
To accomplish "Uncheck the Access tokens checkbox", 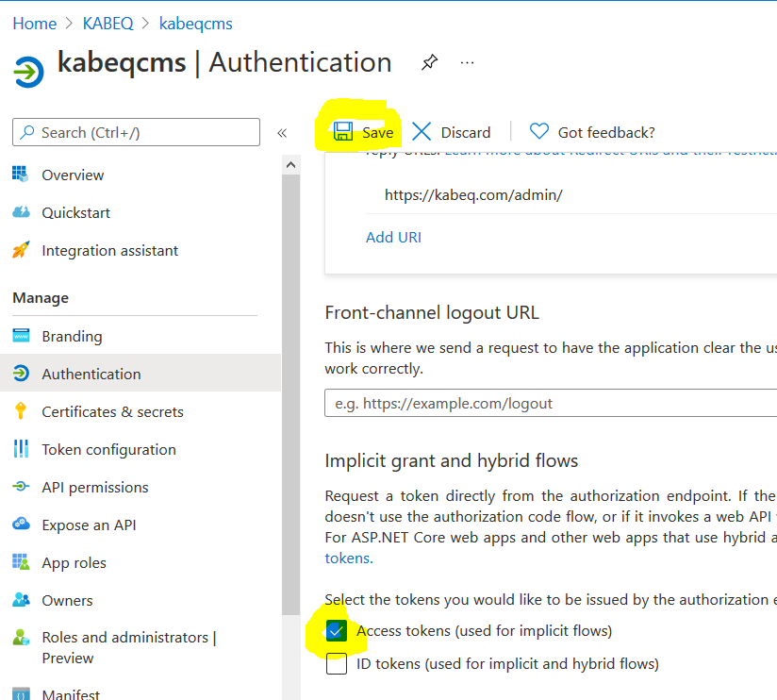I will point(337,631).
